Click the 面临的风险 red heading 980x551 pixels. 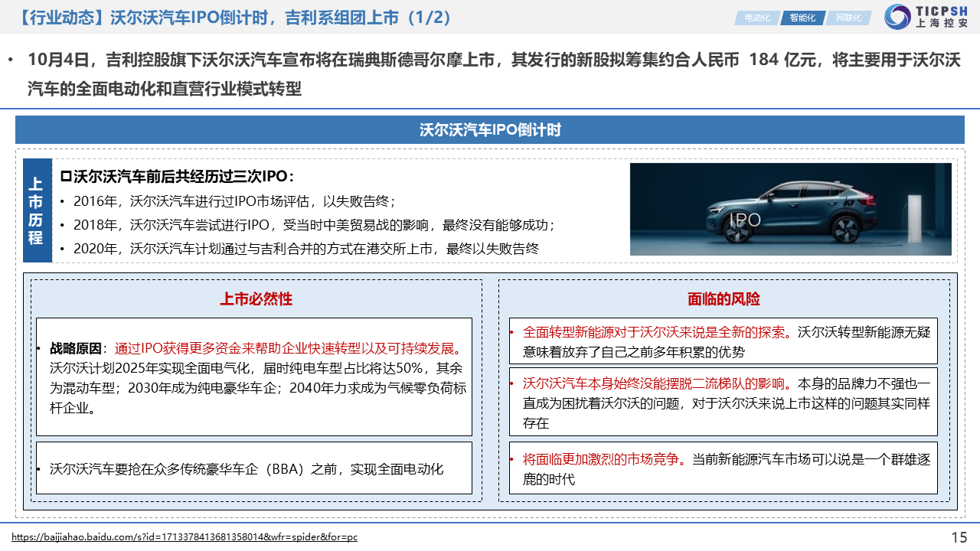click(724, 298)
